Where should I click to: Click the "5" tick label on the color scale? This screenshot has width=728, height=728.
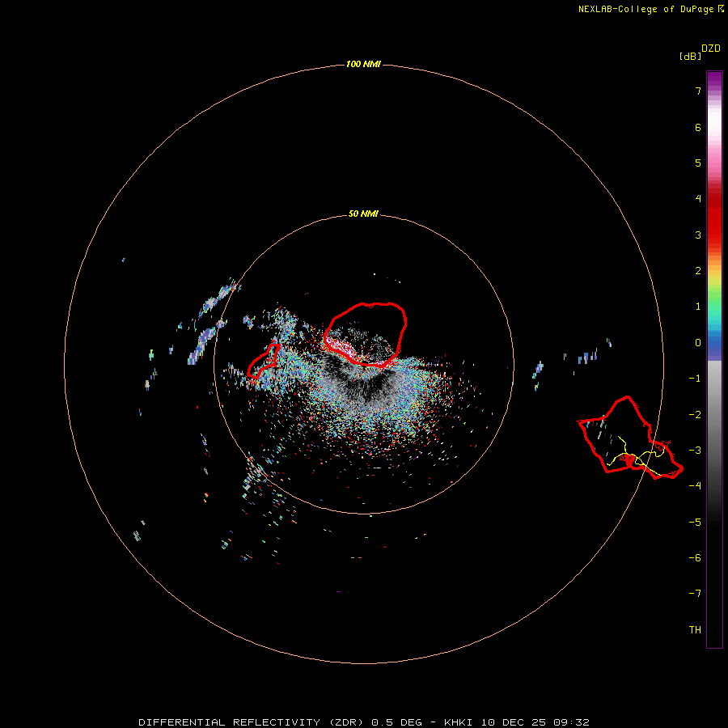(698, 163)
